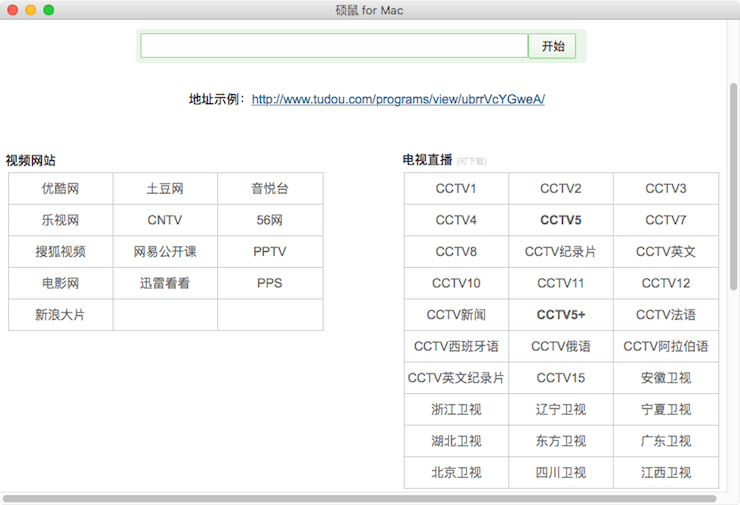Watch CCTV10 live channel
Screen dimensions: 740x505
456,283
